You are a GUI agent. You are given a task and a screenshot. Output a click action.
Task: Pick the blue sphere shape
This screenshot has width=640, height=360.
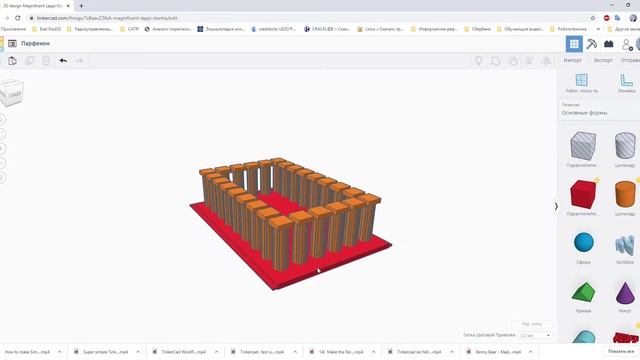pos(584,242)
